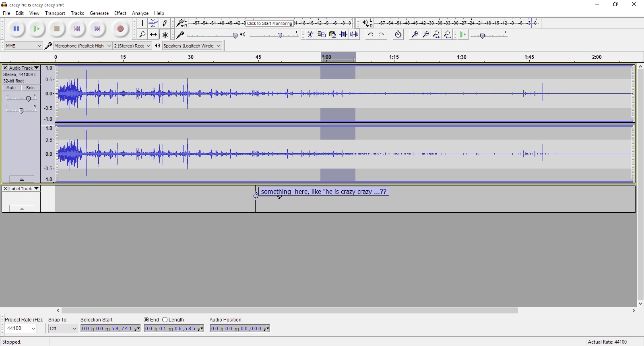The image size is (644, 346).
Task: Click the Start Monitoring meter
Action: pyautogui.click(x=270, y=23)
